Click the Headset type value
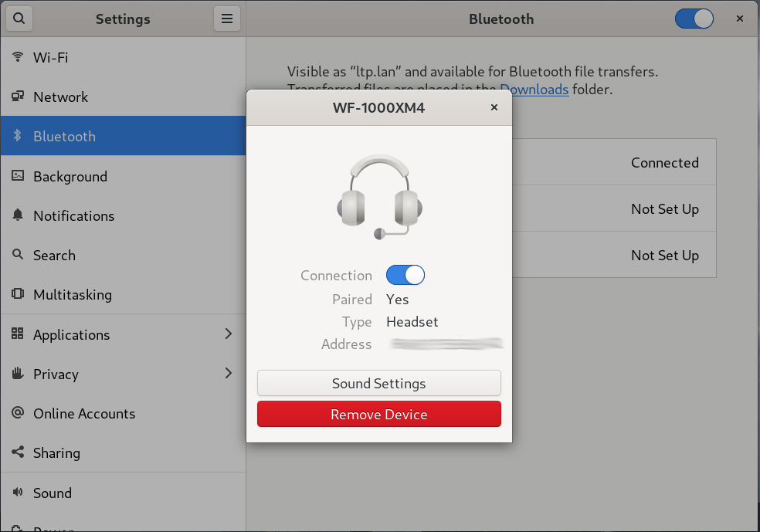 tap(412, 322)
